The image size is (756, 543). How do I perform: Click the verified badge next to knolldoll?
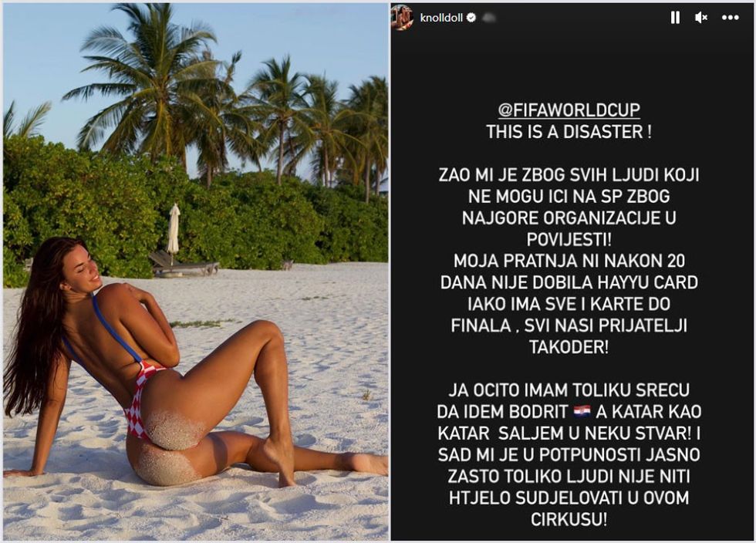pyautogui.click(x=471, y=18)
